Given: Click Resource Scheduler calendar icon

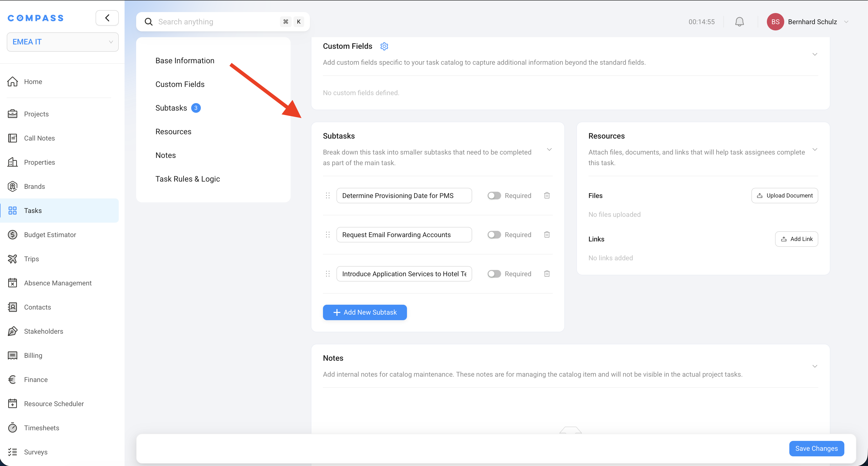Looking at the screenshot, I should click(x=13, y=404).
